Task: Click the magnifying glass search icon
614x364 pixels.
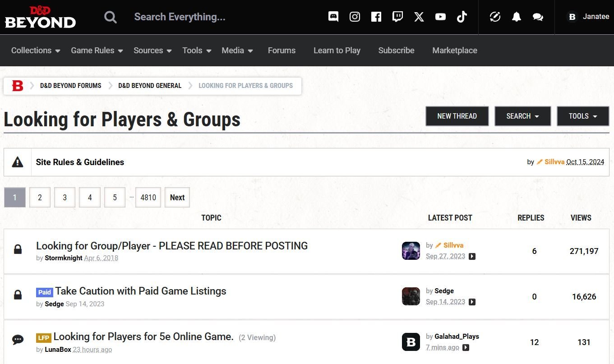Action: point(110,17)
